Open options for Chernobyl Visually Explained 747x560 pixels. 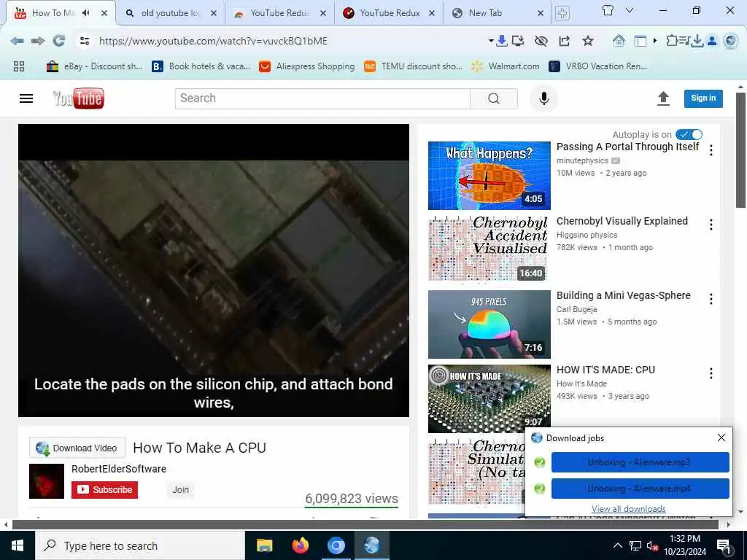(x=711, y=225)
